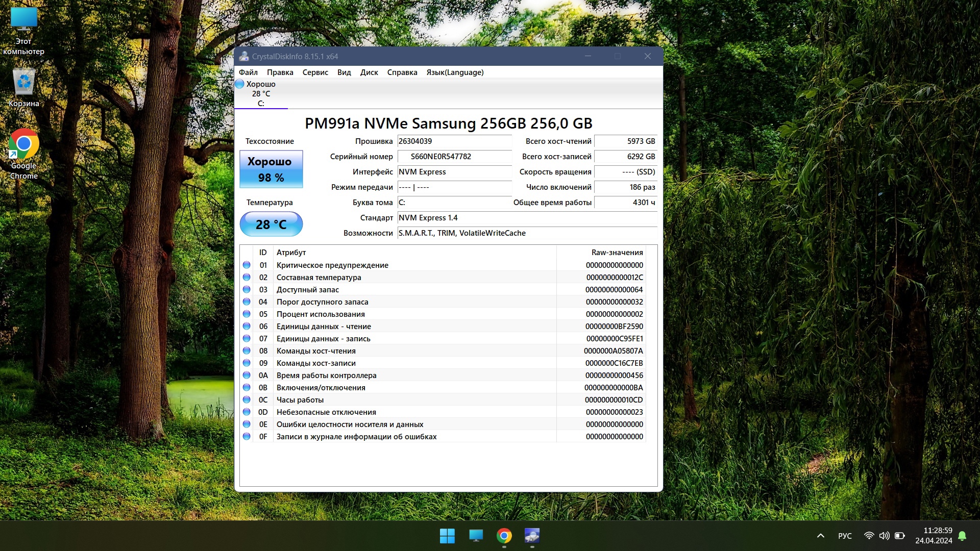Click the status orb for Включения/отключения
The width and height of the screenshot is (980, 551).
click(x=247, y=387)
